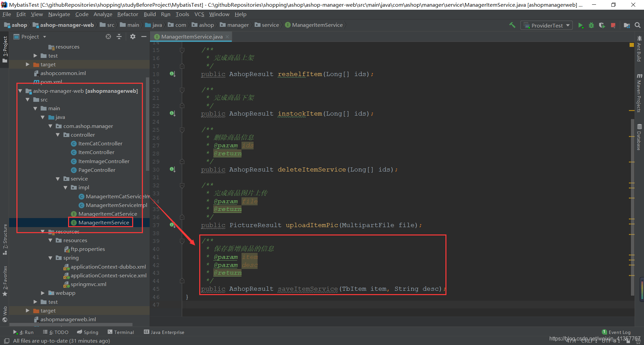The height and width of the screenshot is (345, 644).
Task: Open Project Structure icon in toolbar
Action: pyautogui.click(x=627, y=25)
